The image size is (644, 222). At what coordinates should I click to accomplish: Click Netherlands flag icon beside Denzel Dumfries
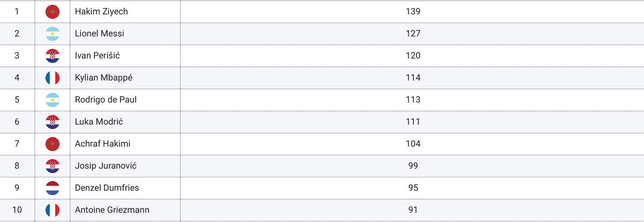click(x=52, y=188)
